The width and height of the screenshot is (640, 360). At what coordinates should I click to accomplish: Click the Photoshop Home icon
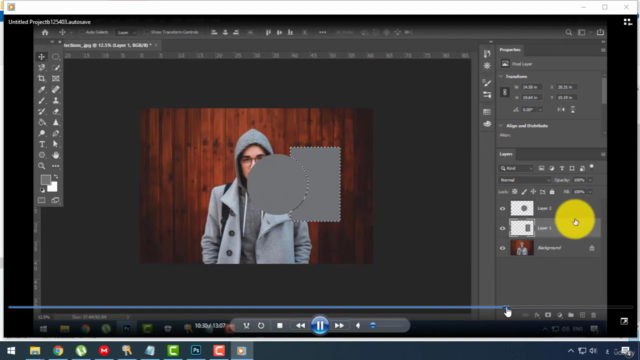point(45,32)
